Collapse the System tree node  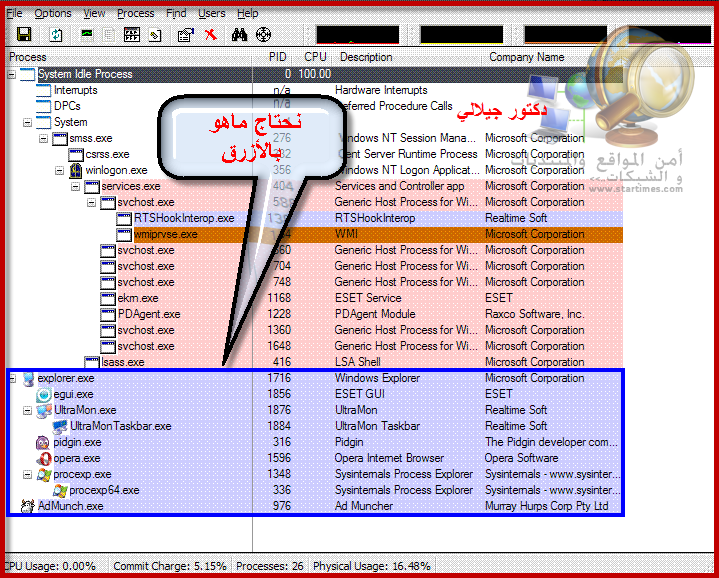(x=28, y=122)
